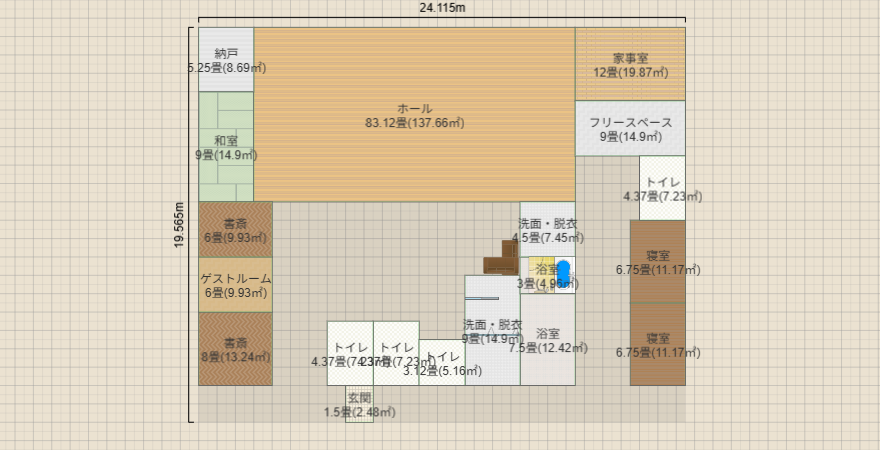
Task: Click the 19.565m height dimension label
Action: 180,224
